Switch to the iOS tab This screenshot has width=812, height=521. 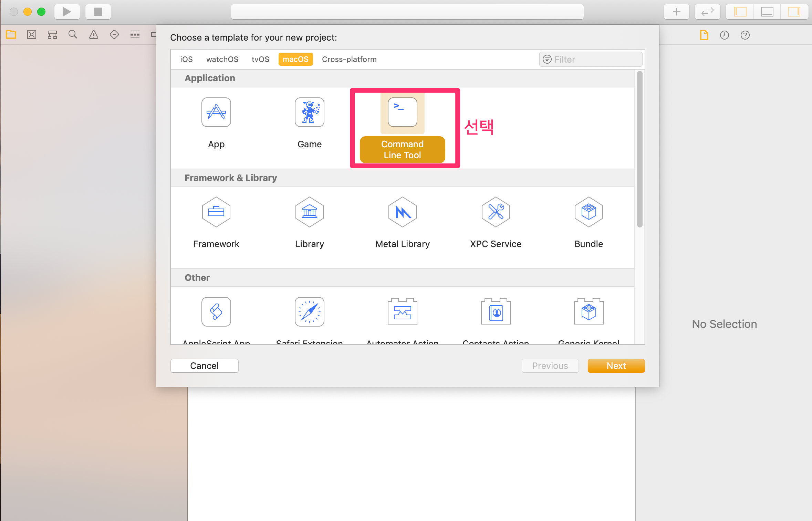tap(186, 60)
